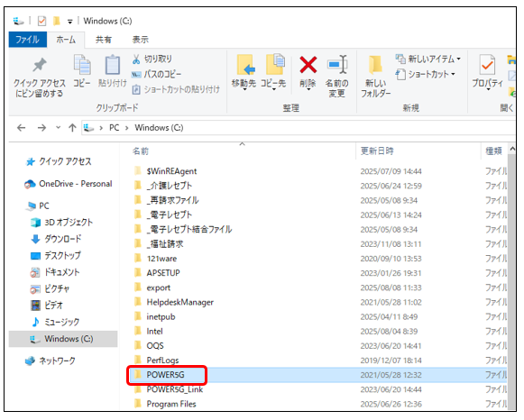Open the ファイル menu tab

coord(27,40)
